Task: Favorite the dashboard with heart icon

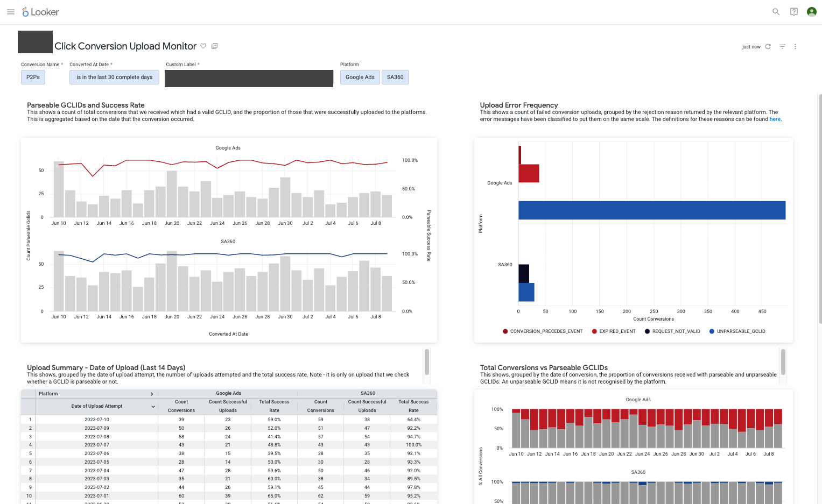Action: point(203,46)
